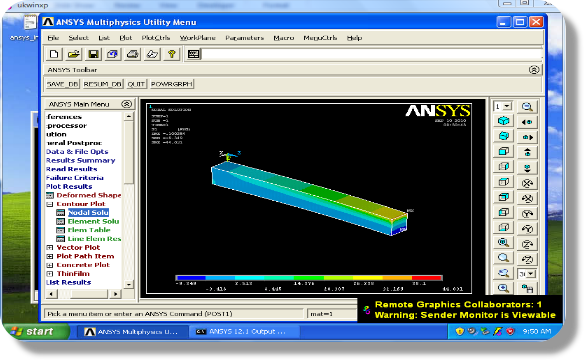Open the window number dropdown
Viewport: 585px width, 362px height.
coord(504,106)
